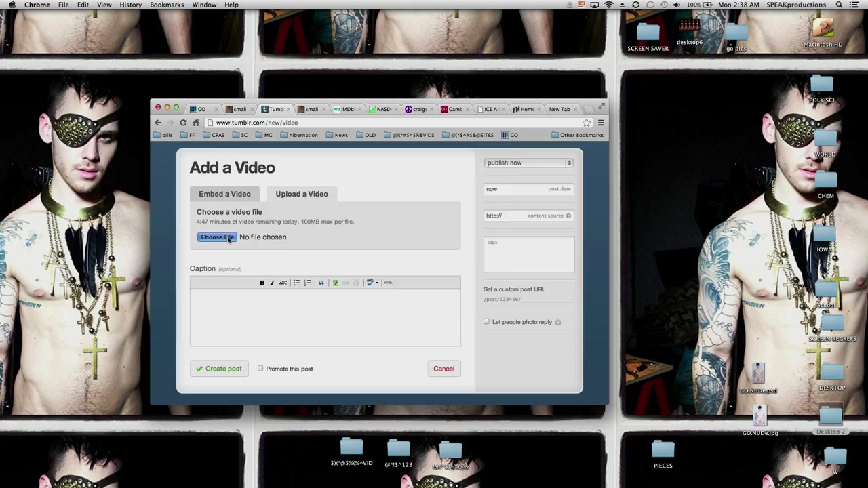Image resolution: width=868 pixels, height=488 pixels.
Task: Apply italic formatting in caption editor
Action: pos(272,283)
